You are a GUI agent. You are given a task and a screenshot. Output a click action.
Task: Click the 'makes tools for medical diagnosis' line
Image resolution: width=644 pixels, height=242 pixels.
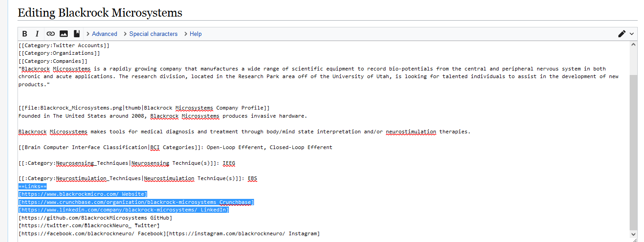(244, 132)
